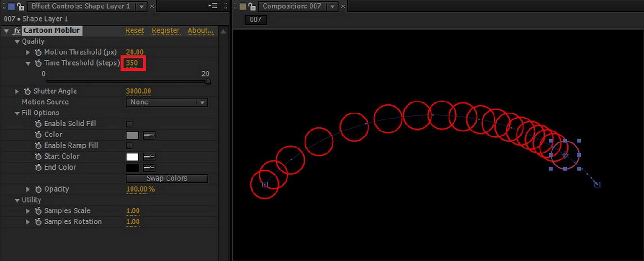
Task: Click the Enable Solid Fill stopwatch icon
Action: pyautogui.click(x=38, y=124)
